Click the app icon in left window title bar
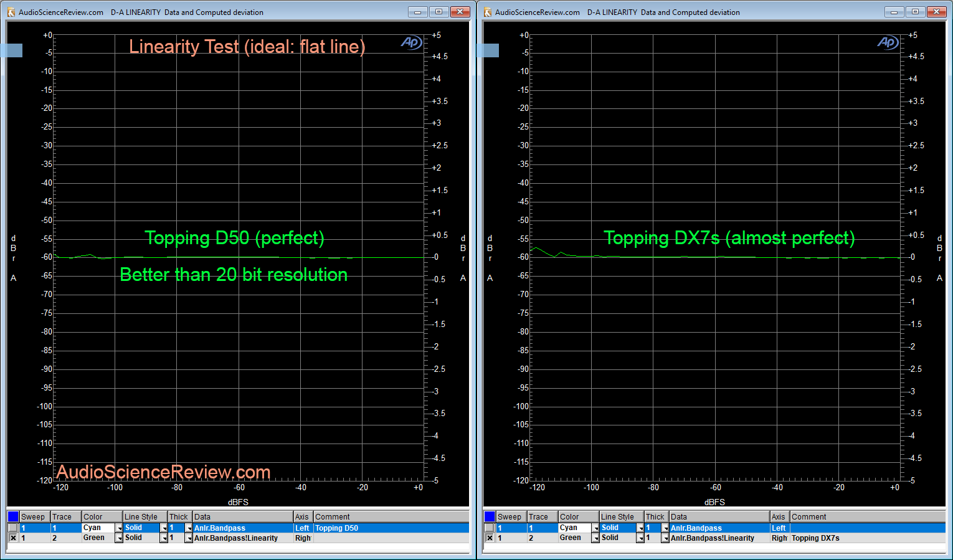This screenshot has height=560, width=953. point(11,12)
